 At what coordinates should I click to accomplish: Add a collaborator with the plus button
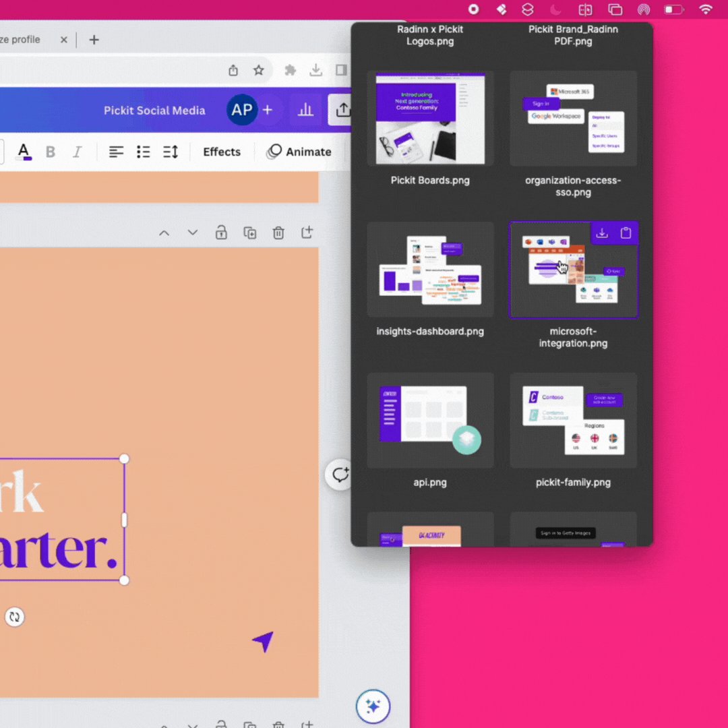click(x=268, y=110)
